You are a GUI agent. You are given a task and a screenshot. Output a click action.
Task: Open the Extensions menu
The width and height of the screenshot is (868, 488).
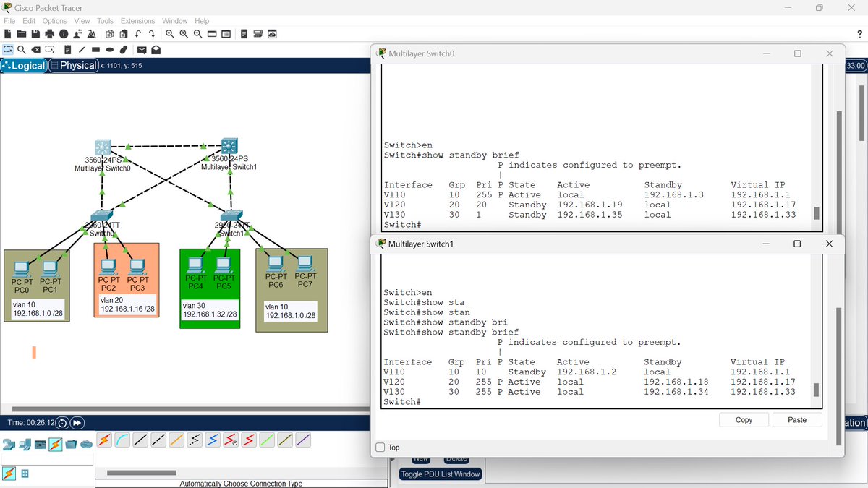click(137, 21)
